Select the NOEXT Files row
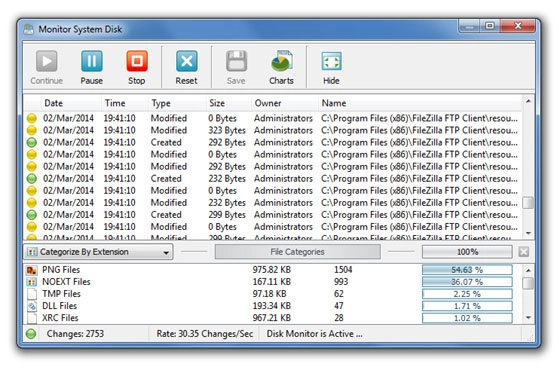Image resolution: width=560 pixels, height=367 pixels. pyautogui.click(x=272, y=282)
